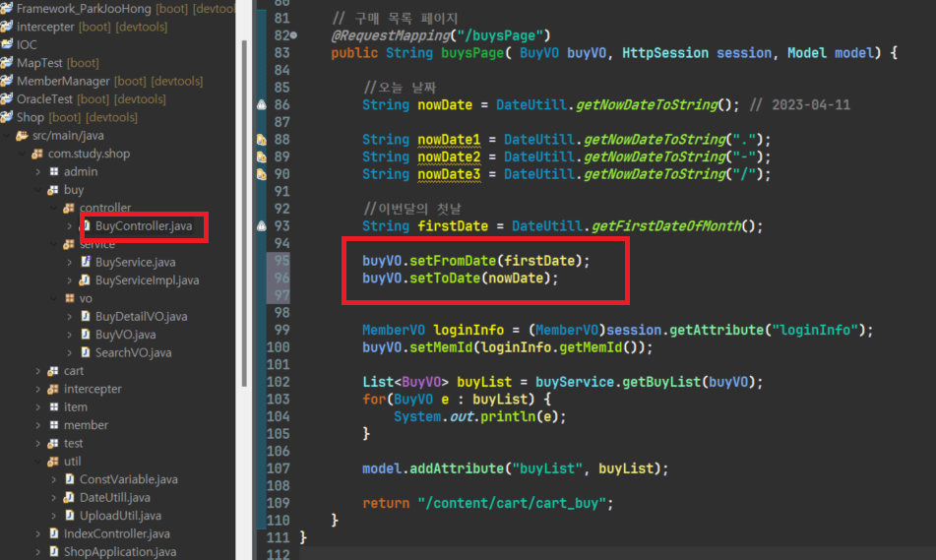Click the setFromDate method call
The width and height of the screenshot is (936, 560).
pyautogui.click(x=453, y=261)
